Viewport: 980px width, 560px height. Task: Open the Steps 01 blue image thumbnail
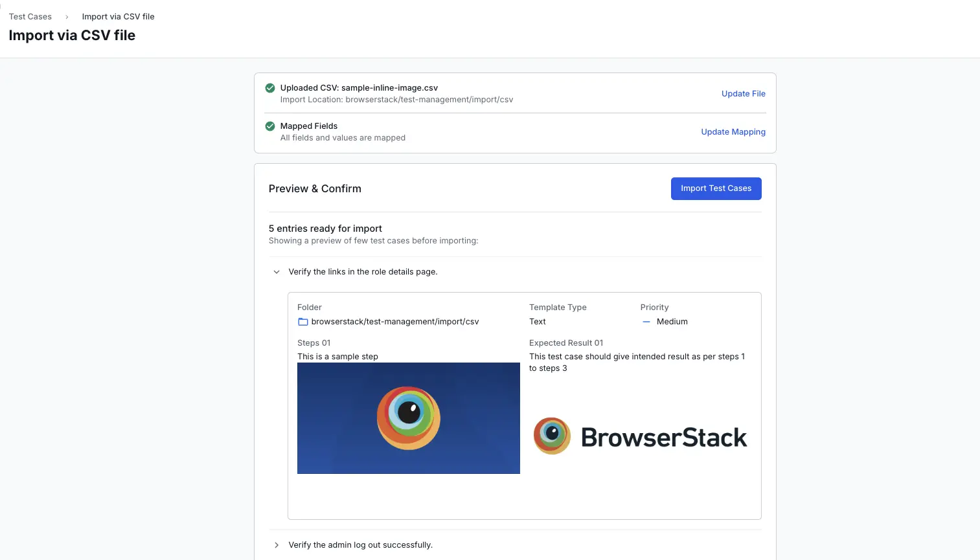click(408, 418)
